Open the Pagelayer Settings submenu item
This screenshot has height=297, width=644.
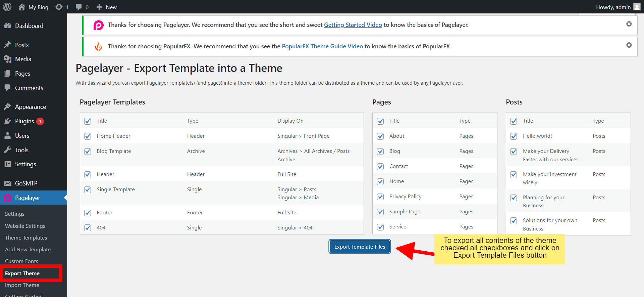coord(15,214)
